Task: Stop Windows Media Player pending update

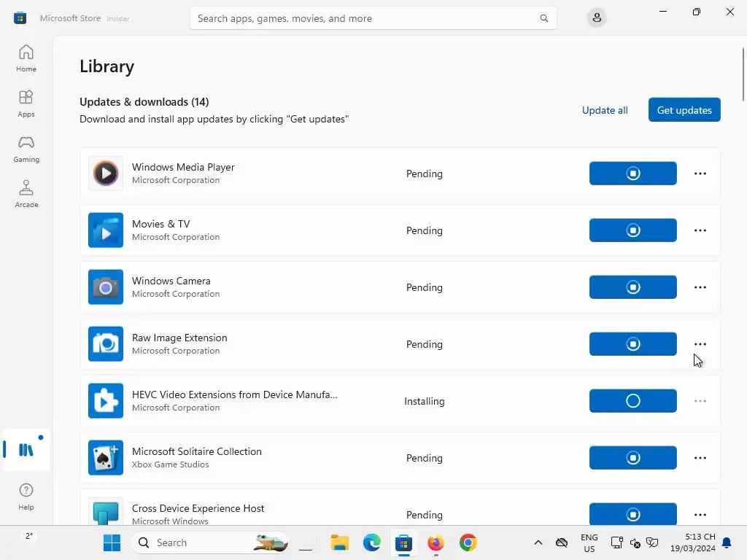Action: (632, 174)
